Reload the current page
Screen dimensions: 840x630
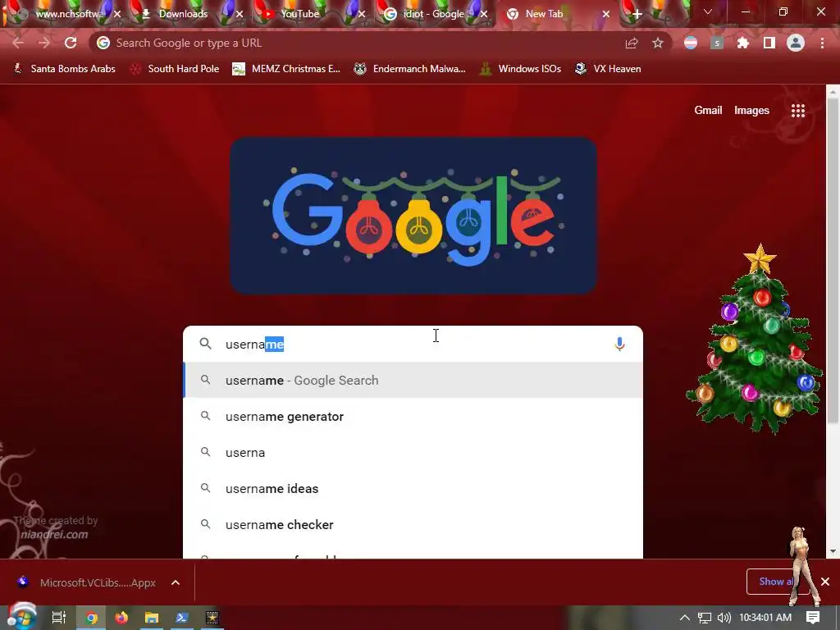(71, 43)
